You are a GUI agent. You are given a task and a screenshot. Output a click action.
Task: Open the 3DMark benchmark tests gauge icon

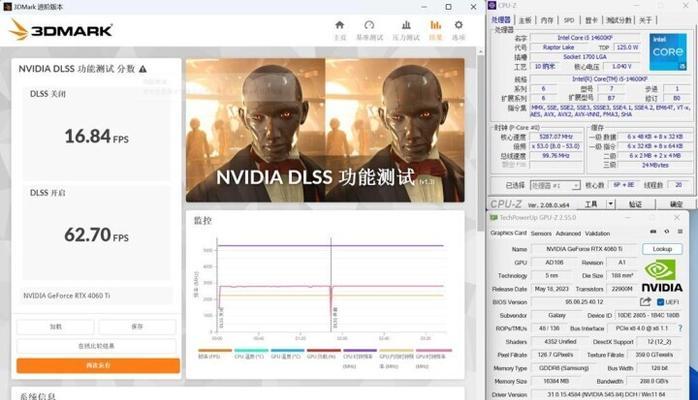coord(369,25)
